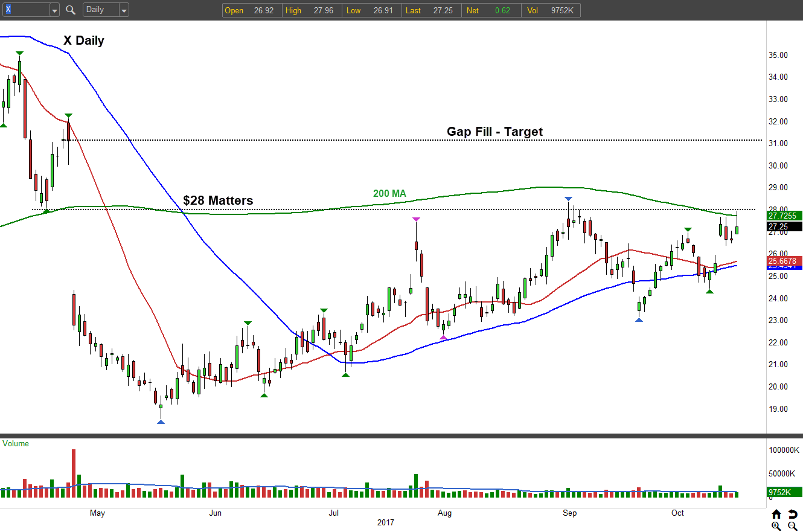Zoom in with the plus magnifier icon
803x532 pixels.
click(x=776, y=526)
